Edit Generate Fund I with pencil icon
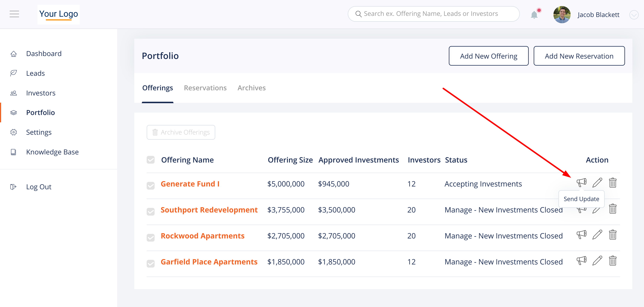This screenshot has height=307, width=644. click(597, 183)
